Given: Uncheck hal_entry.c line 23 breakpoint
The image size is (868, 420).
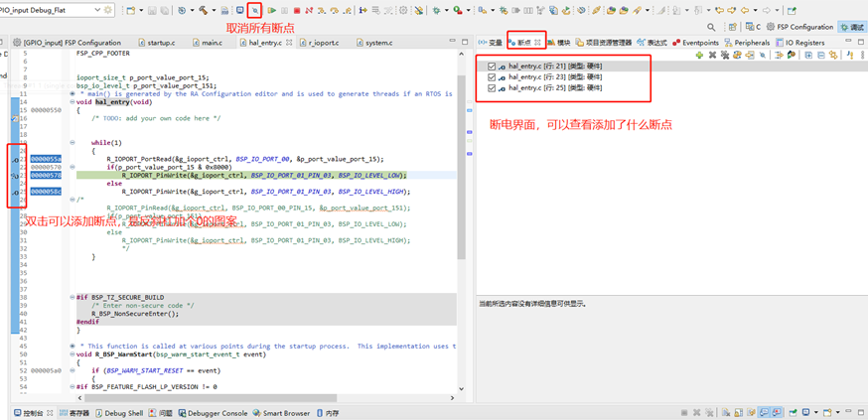Looking at the screenshot, I should 492,76.
